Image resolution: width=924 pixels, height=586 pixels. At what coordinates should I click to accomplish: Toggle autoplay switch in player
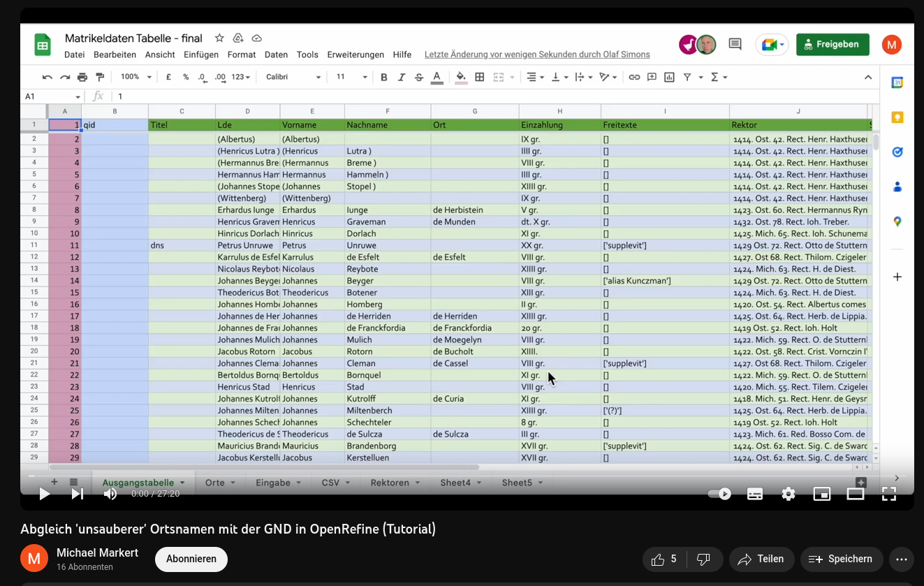coord(719,494)
